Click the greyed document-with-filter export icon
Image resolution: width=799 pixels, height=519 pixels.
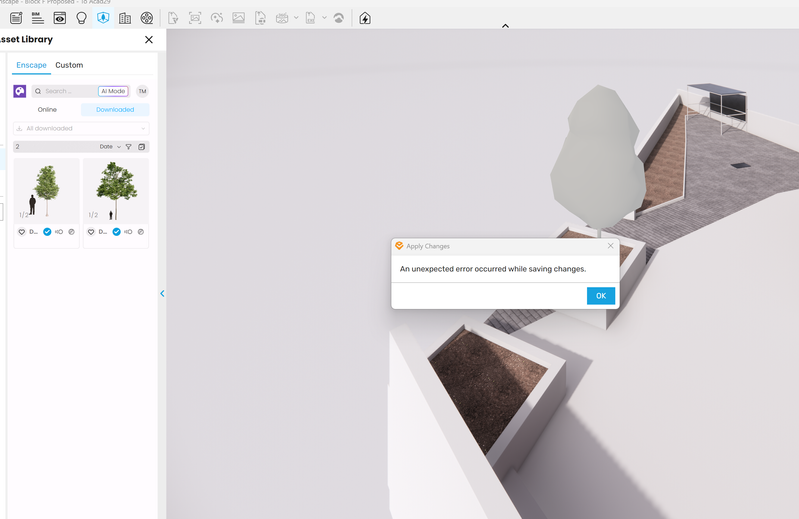pos(173,18)
